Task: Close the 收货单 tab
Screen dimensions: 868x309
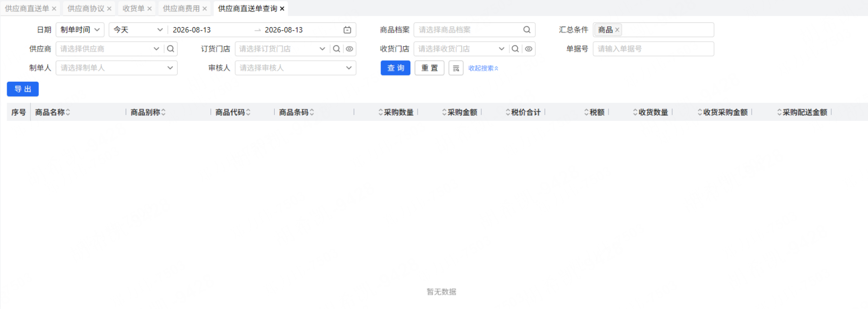Action: tap(150, 9)
